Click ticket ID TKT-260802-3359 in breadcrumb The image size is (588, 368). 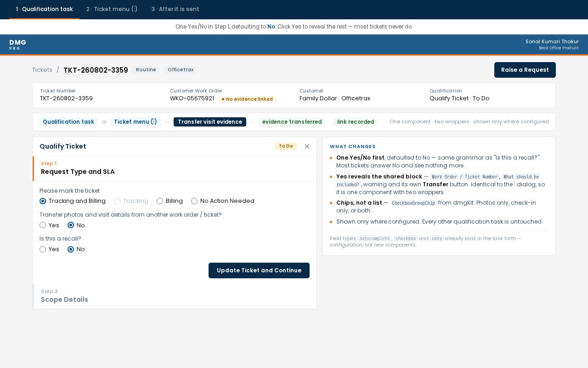pos(96,70)
